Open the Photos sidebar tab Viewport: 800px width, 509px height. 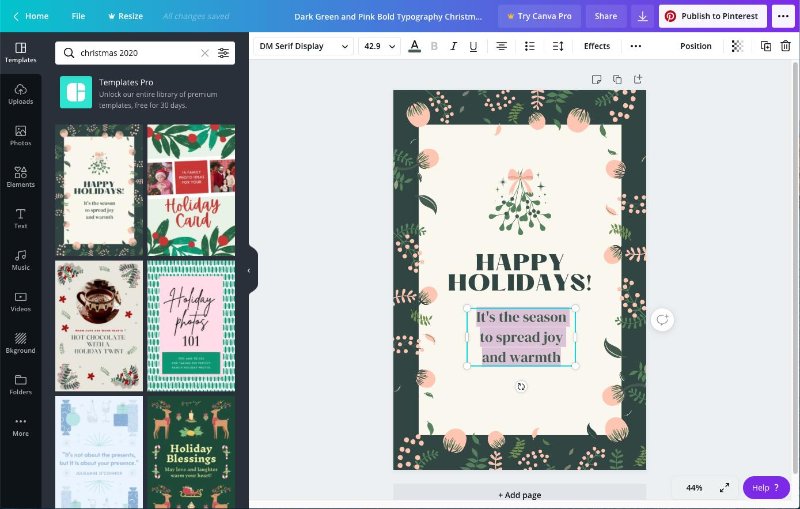click(x=20, y=136)
